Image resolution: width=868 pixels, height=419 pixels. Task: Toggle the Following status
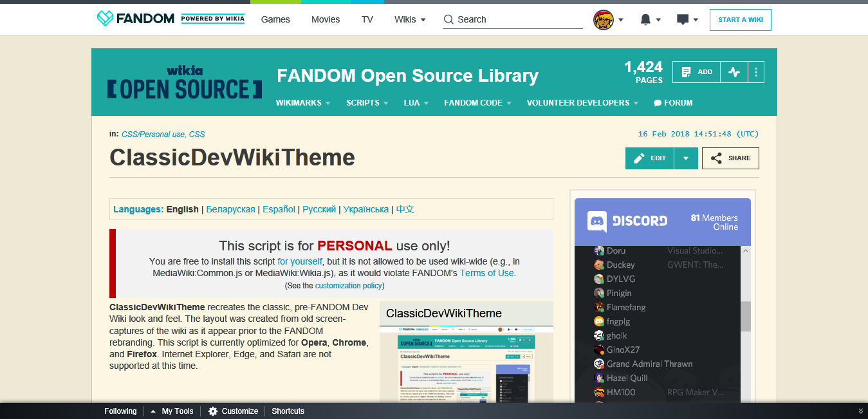120,411
